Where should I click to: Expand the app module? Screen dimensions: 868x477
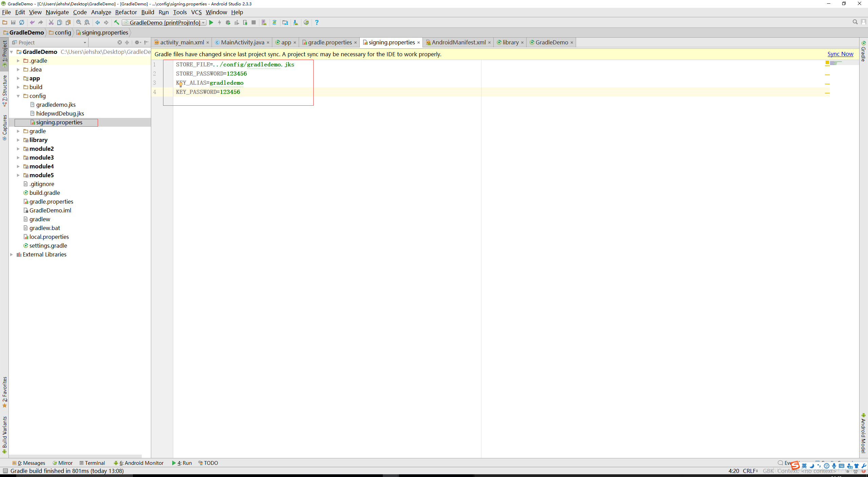pos(18,78)
